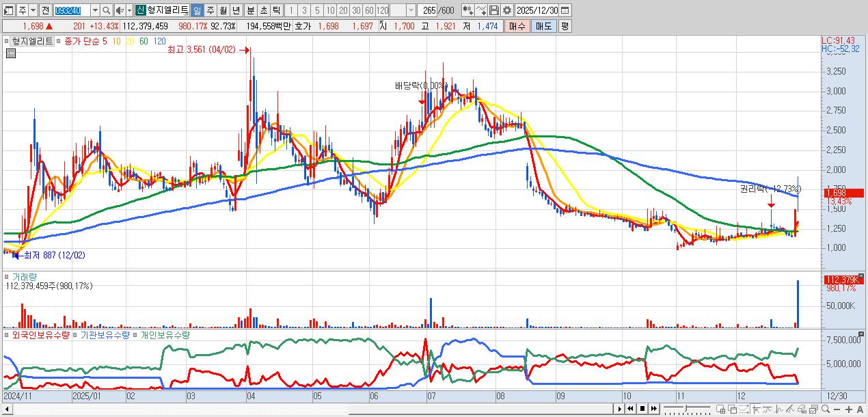Zoom out chart with minus icon
This screenshot has height=417, width=868.
tap(837, 409)
